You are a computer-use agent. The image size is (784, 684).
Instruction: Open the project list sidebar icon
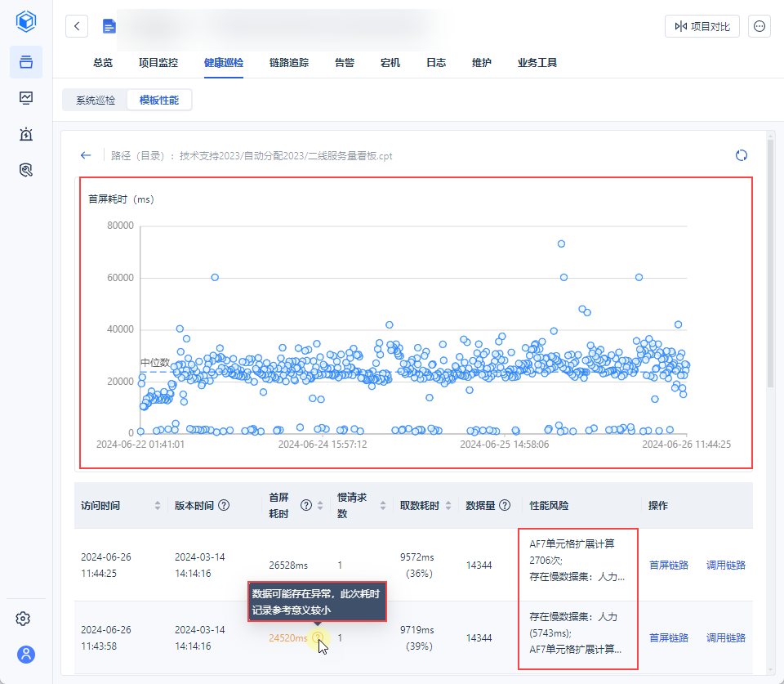26,62
